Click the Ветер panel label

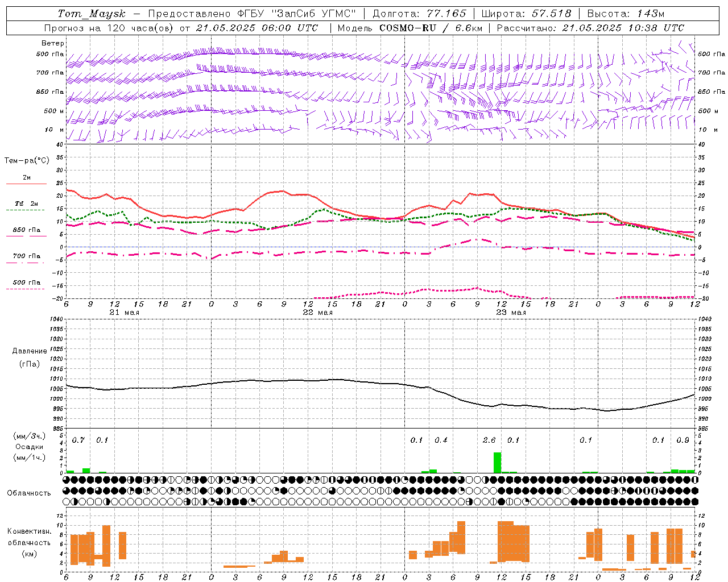point(53,43)
